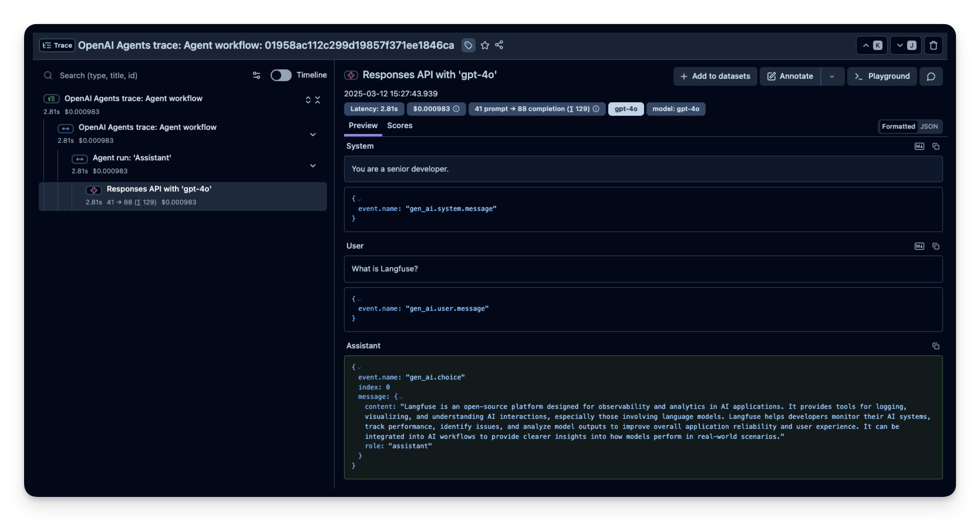980x521 pixels.
Task: Switch to the Scores tab
Action: 400,126
